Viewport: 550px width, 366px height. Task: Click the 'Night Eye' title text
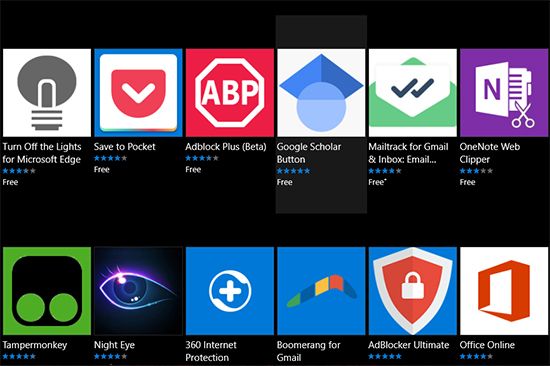114,345
